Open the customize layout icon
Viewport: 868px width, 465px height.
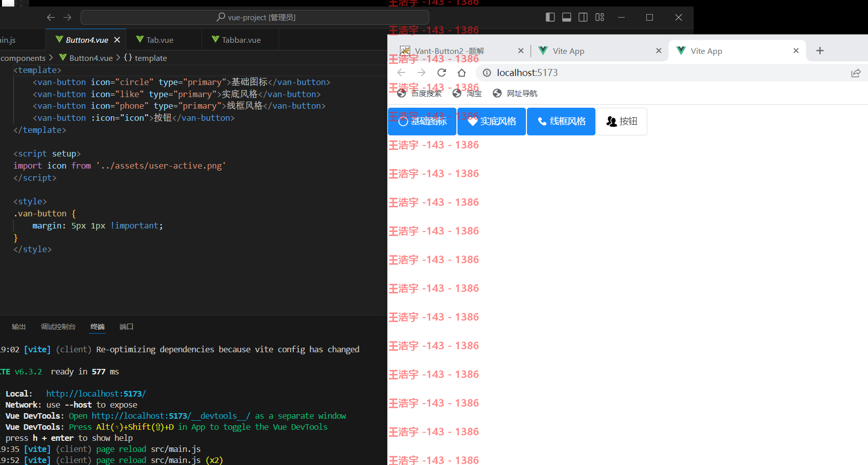click(x=599, y=17)
